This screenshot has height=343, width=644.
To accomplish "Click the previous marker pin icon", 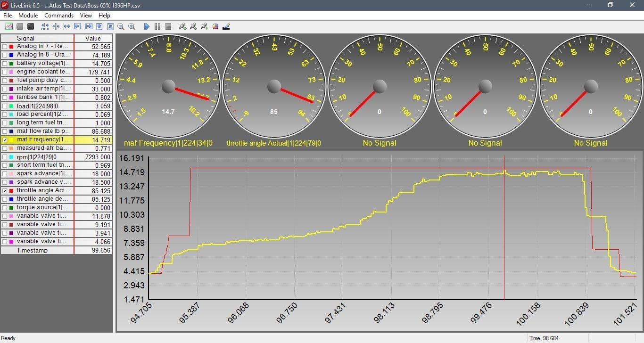I will click(x=194, y=26).
